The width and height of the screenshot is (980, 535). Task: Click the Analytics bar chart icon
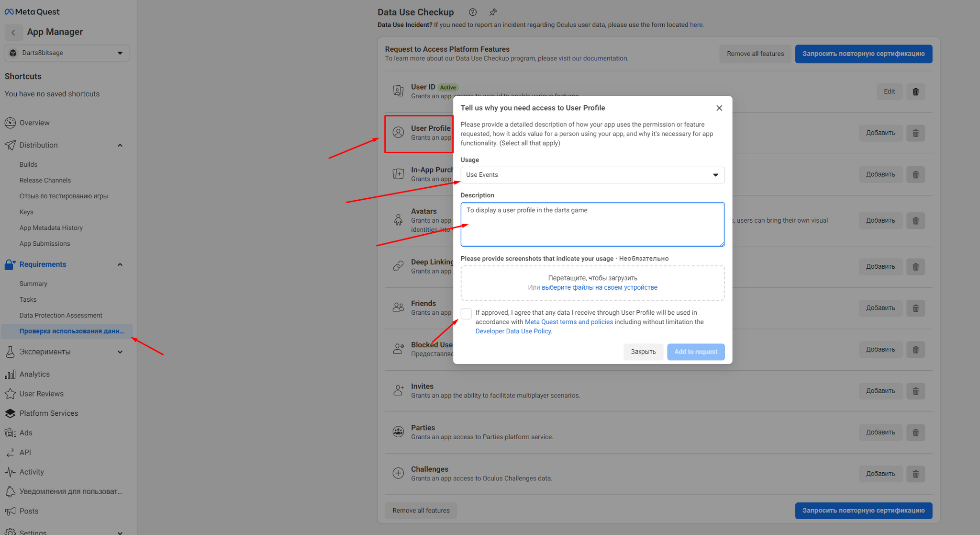click(x=10, y=374)
